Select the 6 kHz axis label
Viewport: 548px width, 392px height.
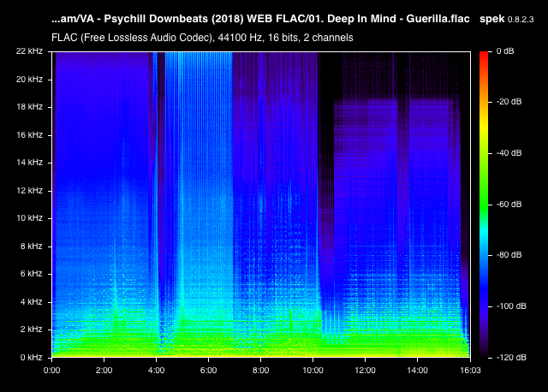coord(31,274)
